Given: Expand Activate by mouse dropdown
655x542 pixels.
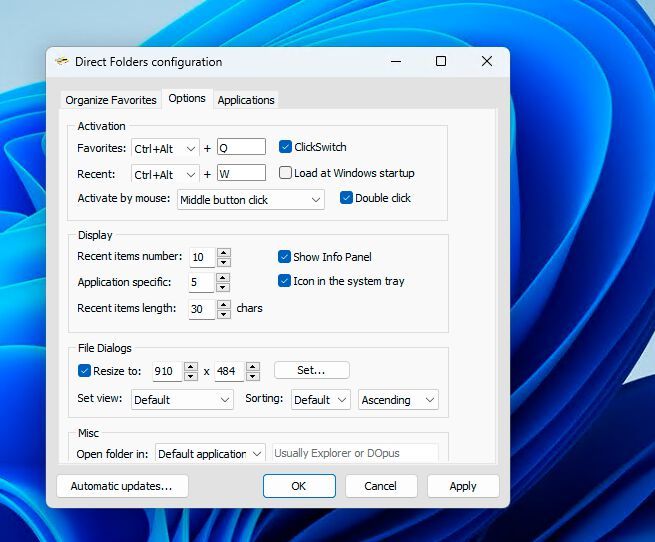Looking at the screenshot, I should 251,200.
